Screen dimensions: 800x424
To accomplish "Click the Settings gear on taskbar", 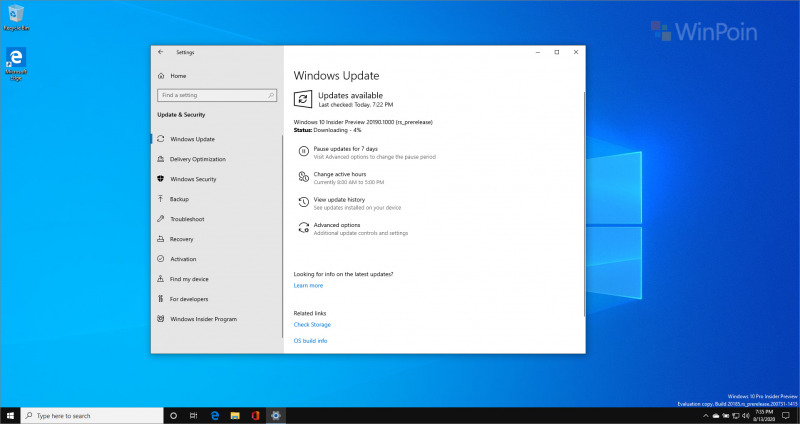I will 276,416.
